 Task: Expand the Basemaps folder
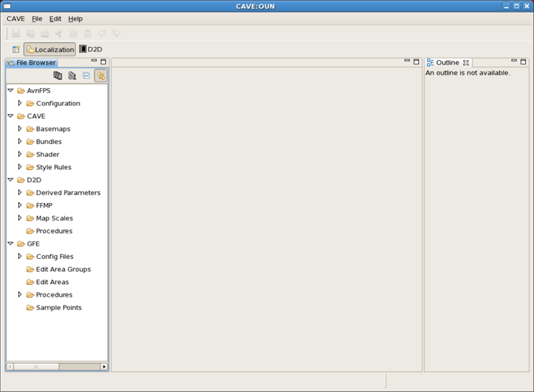[20, 129]
